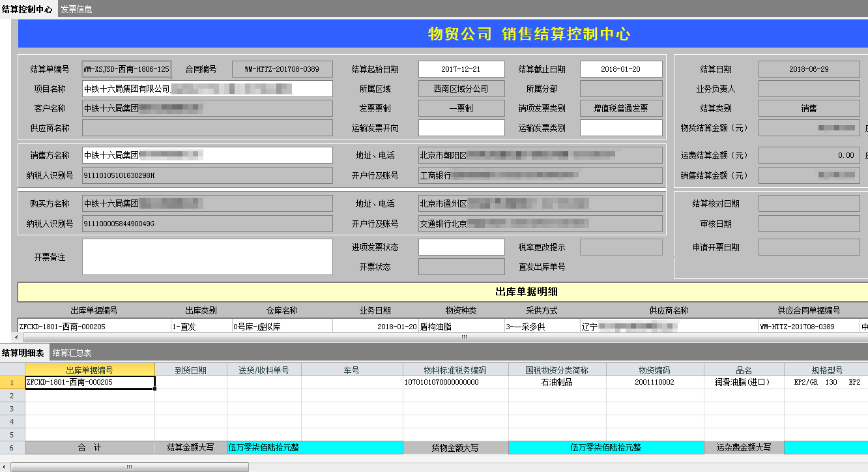Click the 客户名称 field
The image size is (868, 472).
point(207,108)
